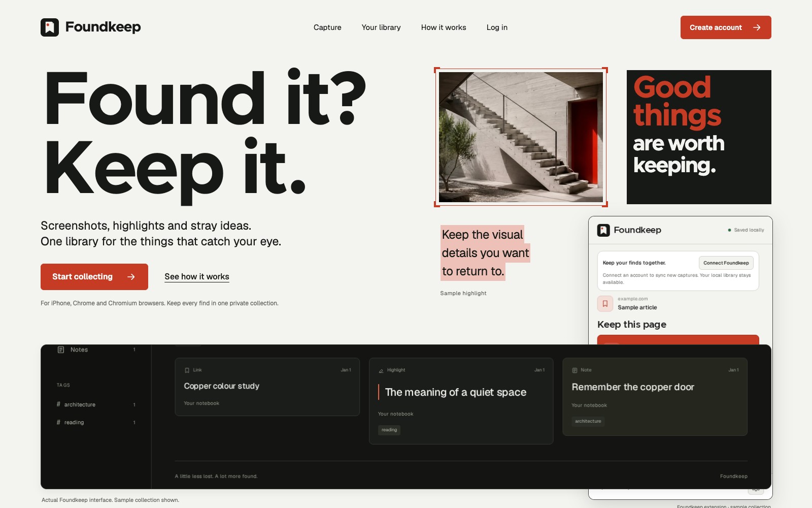This screenshot has width=812, height=508.
Task: Click the Foundkeep bookmark logo icon
Action: click(50, 27)
